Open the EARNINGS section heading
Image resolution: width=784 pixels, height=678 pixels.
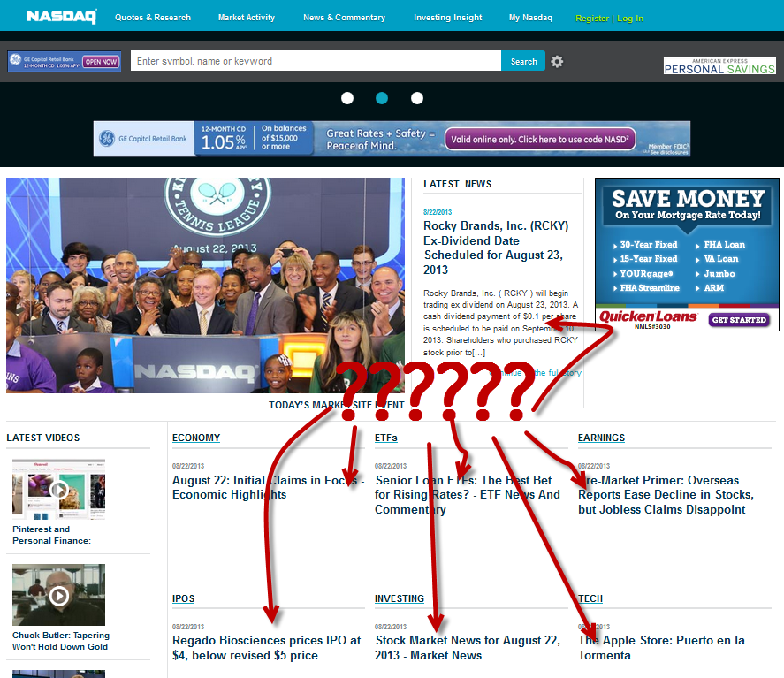(602, 438)
